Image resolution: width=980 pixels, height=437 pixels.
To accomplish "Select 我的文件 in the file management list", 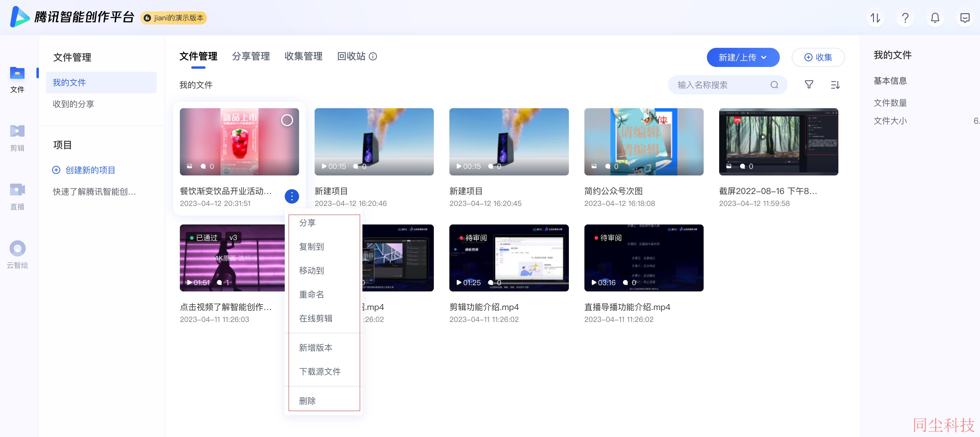I will pyautogui.click(x=101, y=82).
